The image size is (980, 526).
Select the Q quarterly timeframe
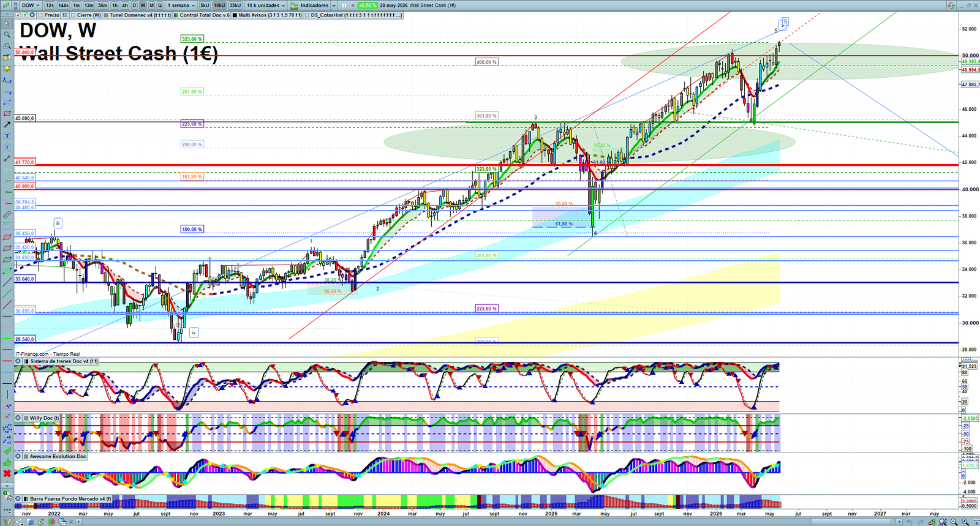pos(160,5)
